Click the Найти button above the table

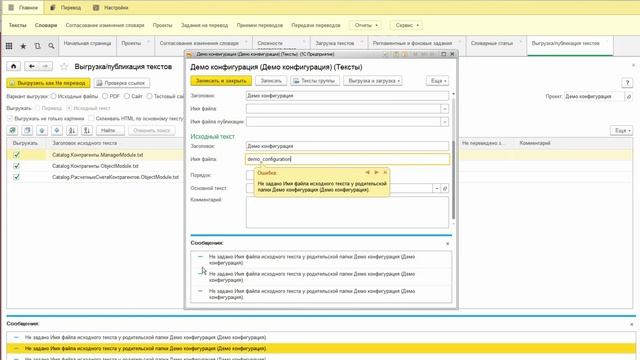(x=110, y=131)
